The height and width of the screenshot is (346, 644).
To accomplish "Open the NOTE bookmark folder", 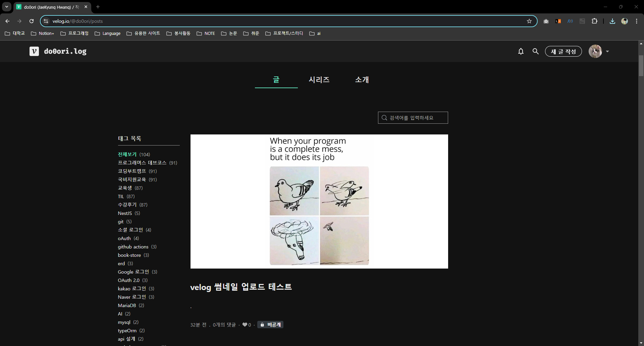I will [x=206, y=34].
